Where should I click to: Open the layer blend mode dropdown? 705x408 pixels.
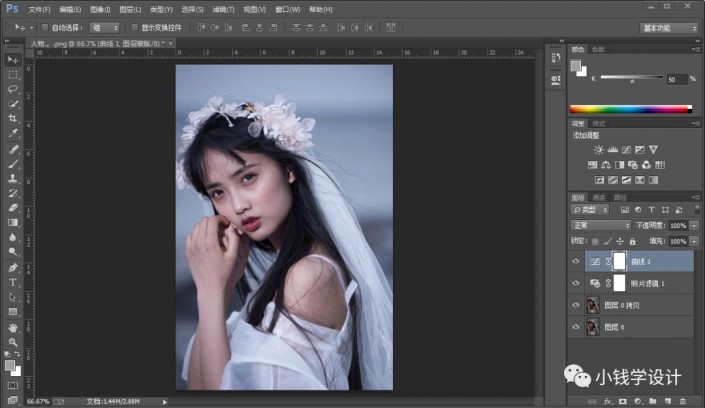(x=601, y=225)
